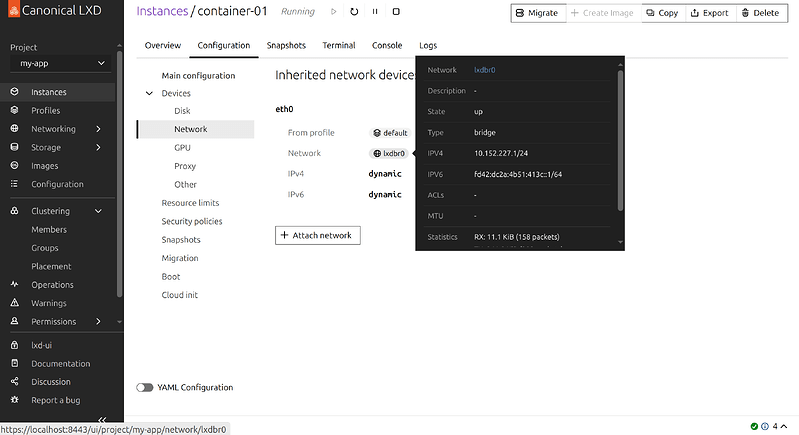Switch to the Snapshots tab
Viewport: 799px width, 435px height.
[286, 46]
